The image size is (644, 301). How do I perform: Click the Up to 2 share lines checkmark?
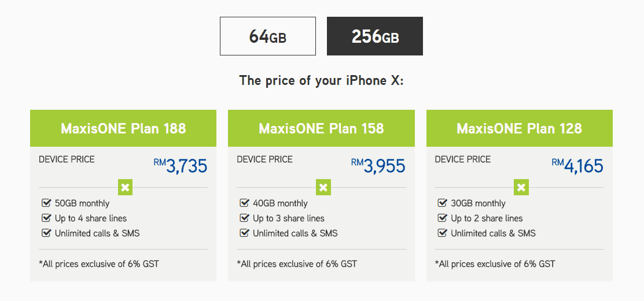point(442,218)
